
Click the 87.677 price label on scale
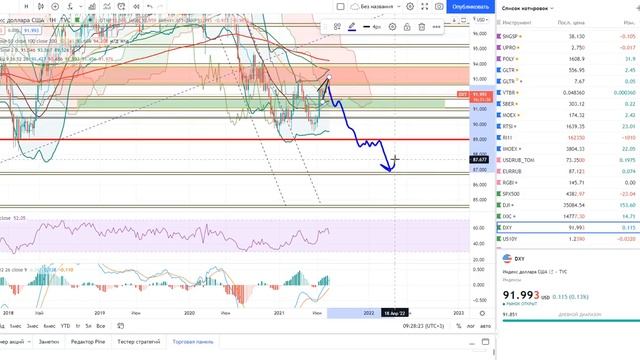pyautogui.click(x=479, y=160)
